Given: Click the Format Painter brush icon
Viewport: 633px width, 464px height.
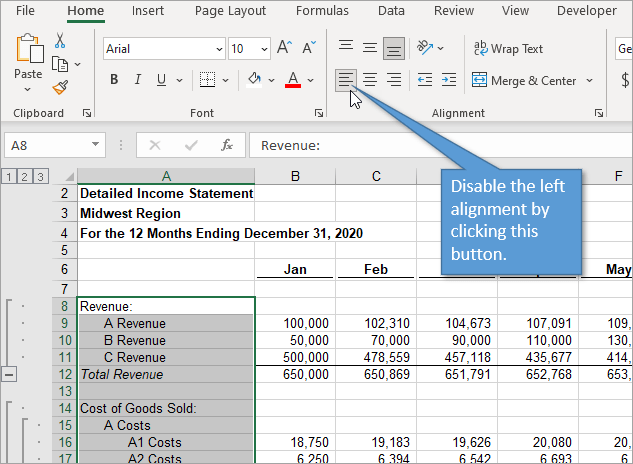Looking at the screenshot, I should click(x=60, y=88).
